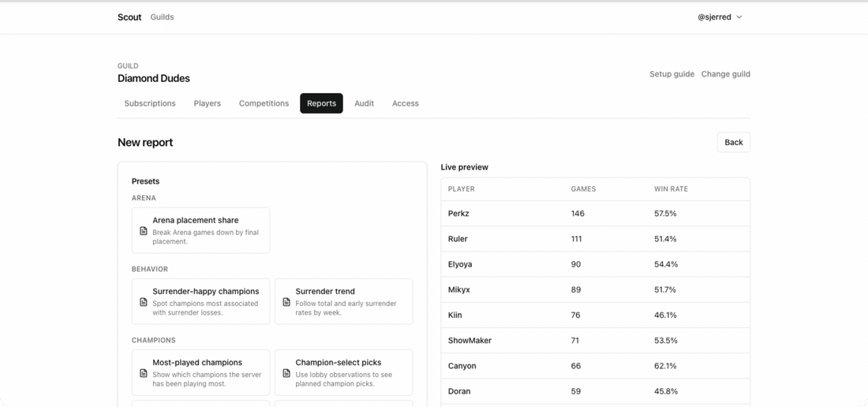Image resolution: width=868 pixels, height=407 pixels.
Task: Go to the Audit tab
Action: 365,103
